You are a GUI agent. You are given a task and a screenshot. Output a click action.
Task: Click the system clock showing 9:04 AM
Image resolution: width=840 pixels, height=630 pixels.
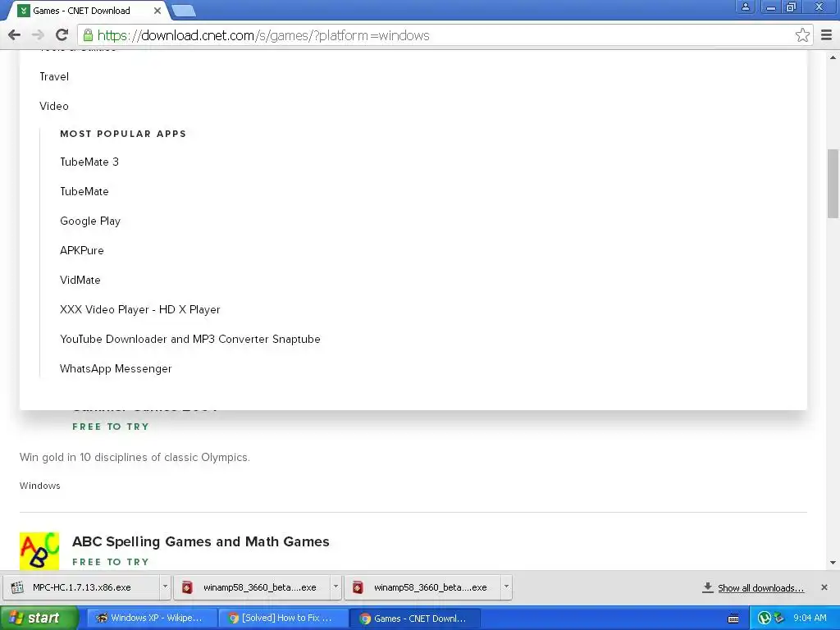[x=810, y=619]
